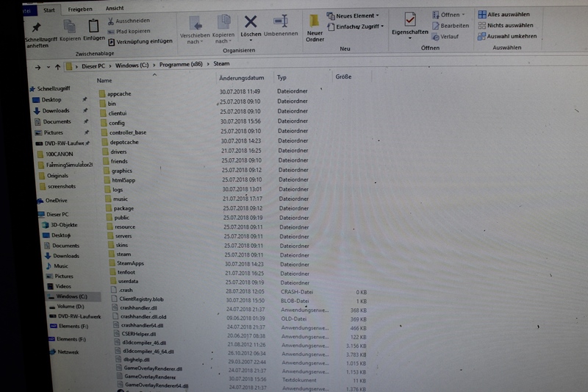
Task: Choose Pfad kopieren in ribbon
Action: click(x=129, y=32)
